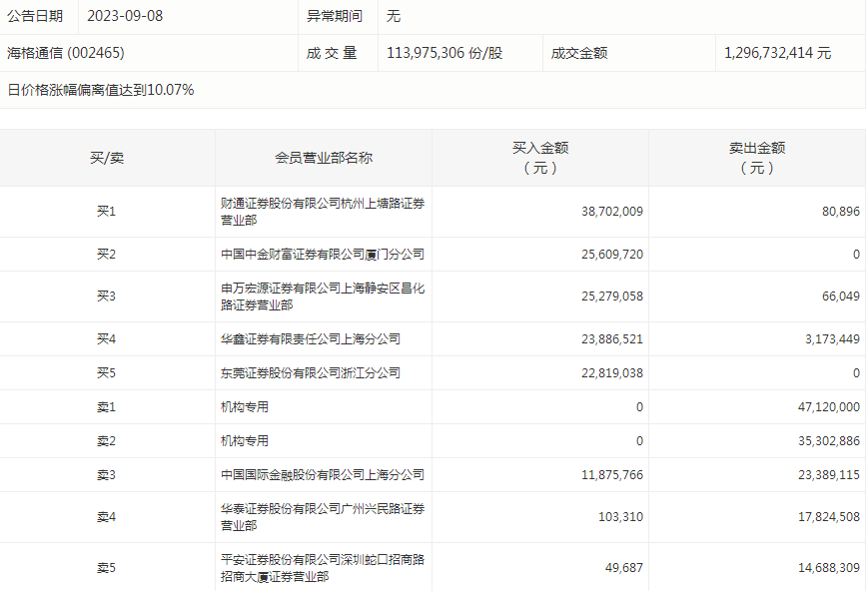Viewport: 868px width, 591px height.
Task: Open 华泰证券 广州兴民路 branch entry
Action: [x=323, y=517]
